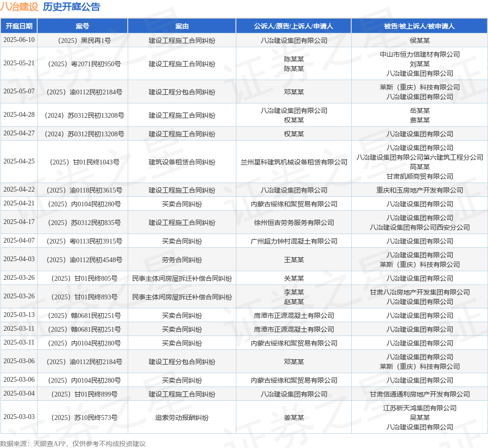
Task: Click defendant 甘肃凯顺商贸有限公司
Action: (x=419, y=176)
